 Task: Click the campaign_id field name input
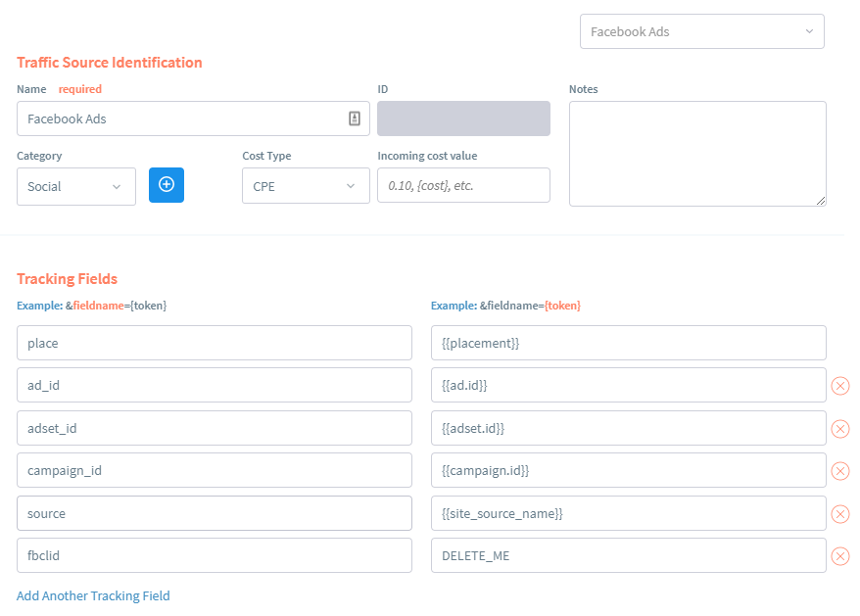(215, 470)
